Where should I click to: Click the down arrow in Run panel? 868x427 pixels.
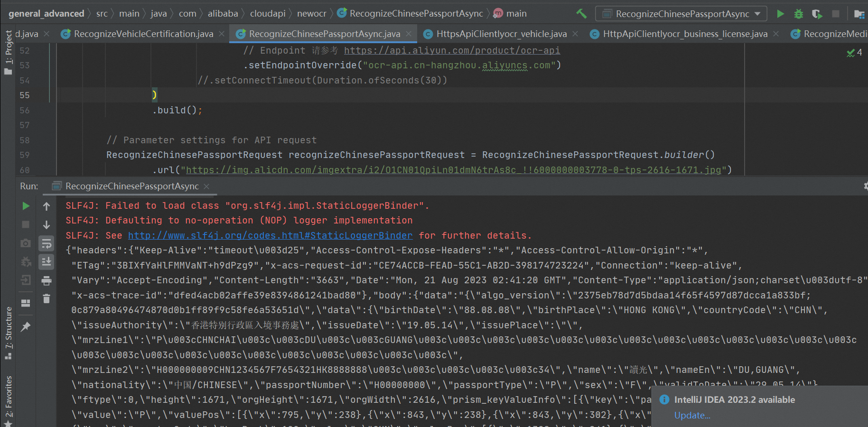pyautogui.click(x=47, y=224)
